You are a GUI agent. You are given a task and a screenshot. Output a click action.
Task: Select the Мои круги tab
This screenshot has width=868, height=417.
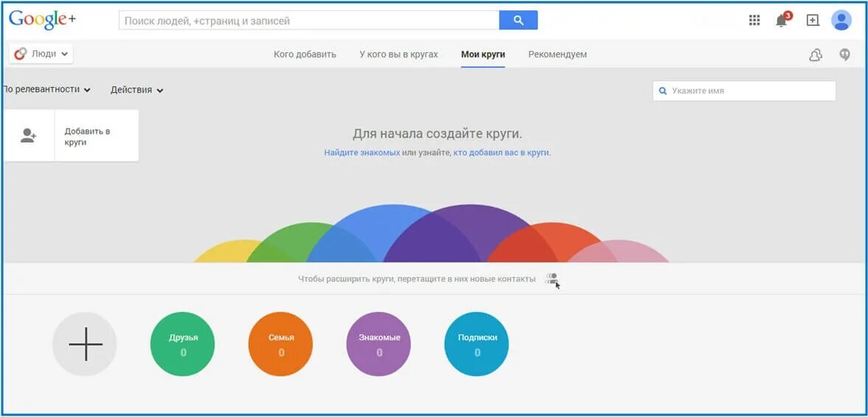pyautogui.click(x=483, y=55)
